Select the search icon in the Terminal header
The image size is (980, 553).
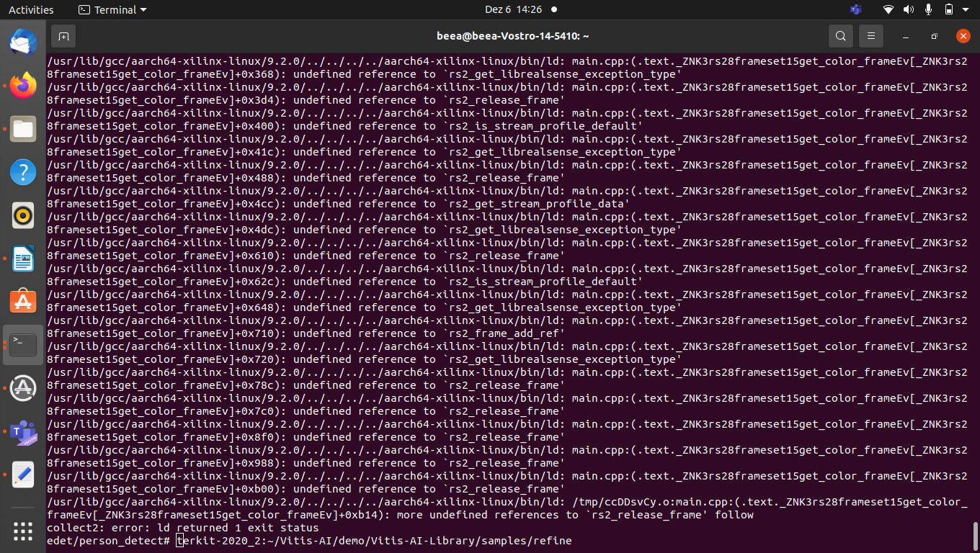(x=840, y=35)
